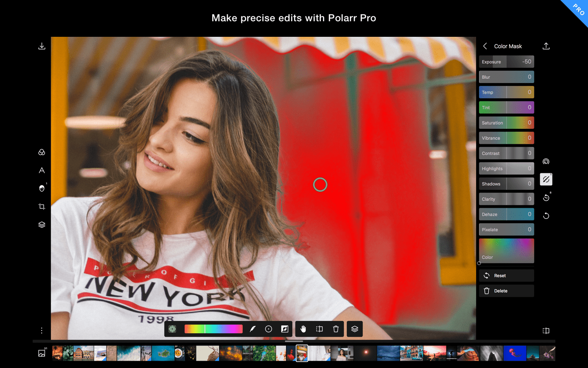Click the global adjustments dial icon on the right
588x368 pixels.
click(546, 162)
